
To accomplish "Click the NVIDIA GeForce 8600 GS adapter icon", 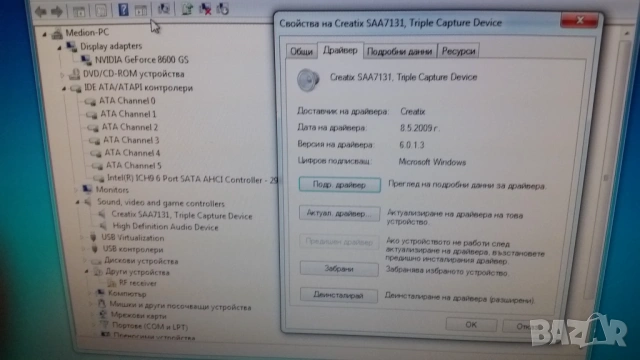I will point(86,60).
